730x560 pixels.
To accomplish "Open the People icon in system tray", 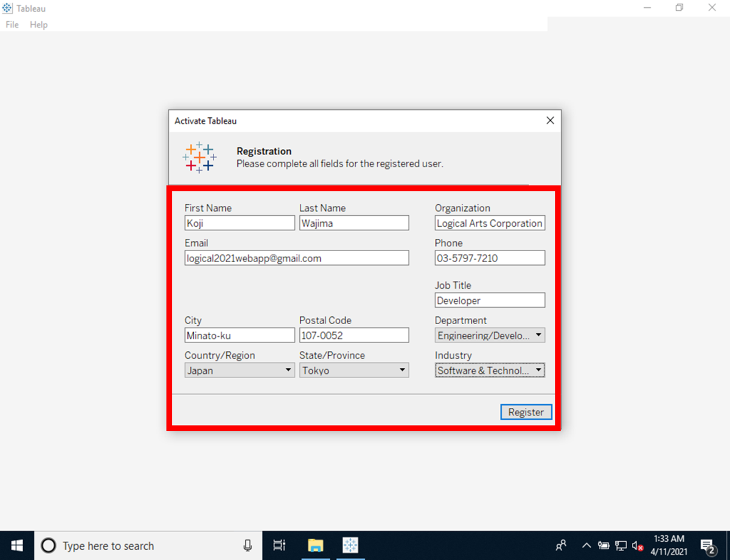I will click(x=561, y=545).
